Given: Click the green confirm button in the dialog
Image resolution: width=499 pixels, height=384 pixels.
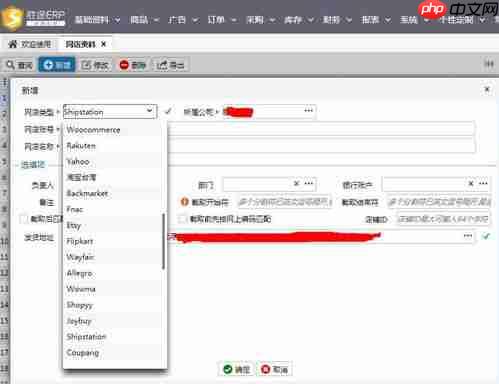Looking at the screenshot, I should [x=237, y=369].
